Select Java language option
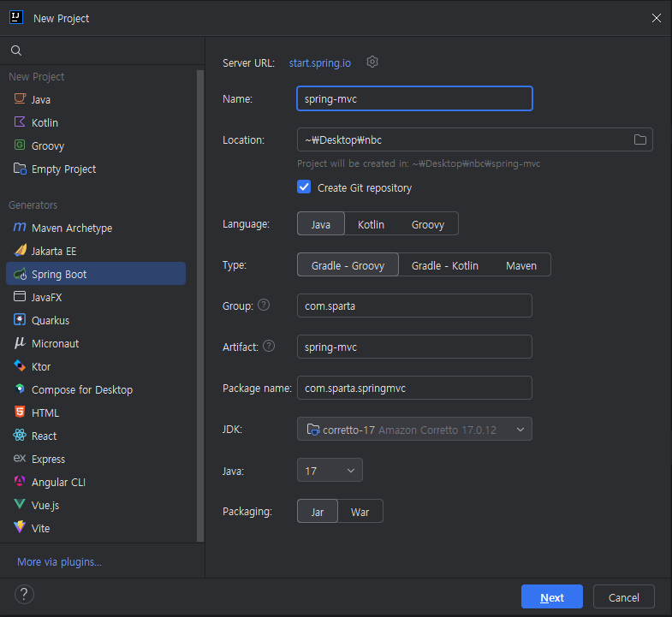672x617 pixels. 321,223
